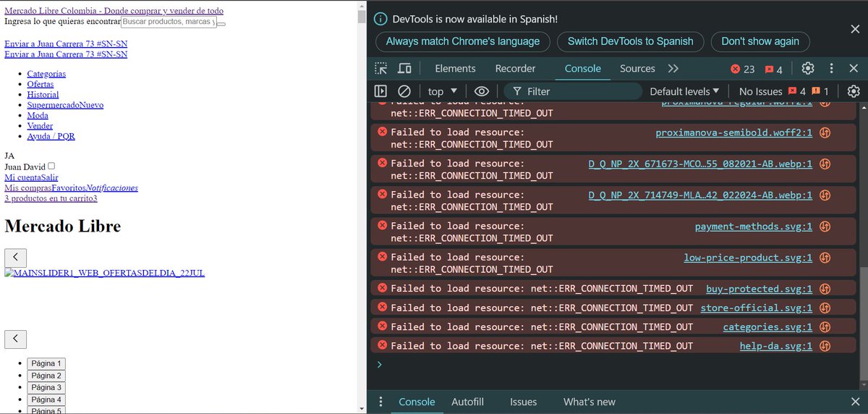Click the previous slide arrow below the banner image
This screenshot has width=868, height=414.
click(16, 339)
